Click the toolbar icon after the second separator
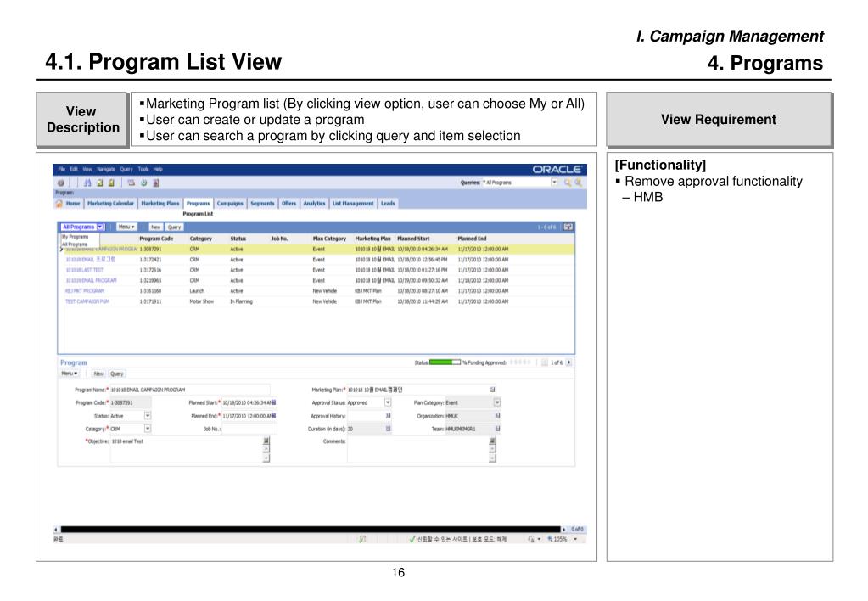The width and height of the screenshot is (868, 601). click(x=132, y=183)
